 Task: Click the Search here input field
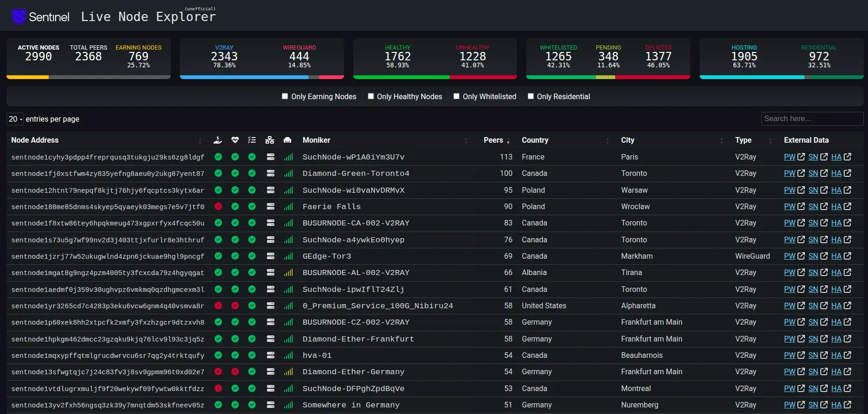tap(812, 119)
